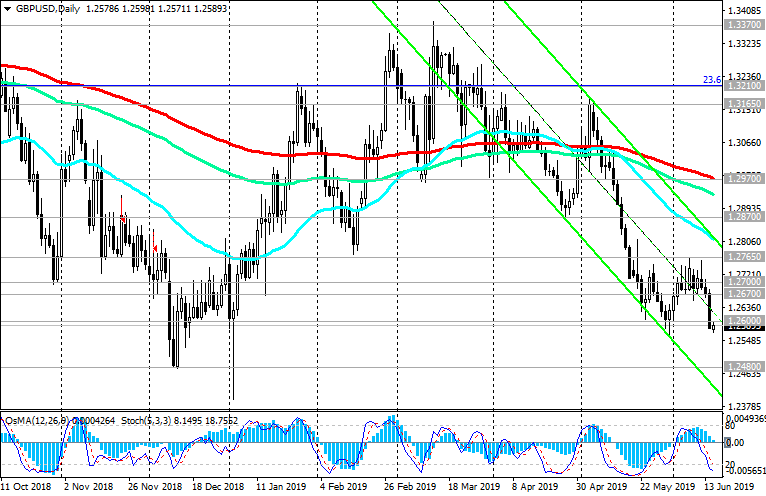This screenshot has height=496, width=766.
Task: Click the 4 Feb 2019 date label
Action: pyautogui.click(x=343, y=487)
